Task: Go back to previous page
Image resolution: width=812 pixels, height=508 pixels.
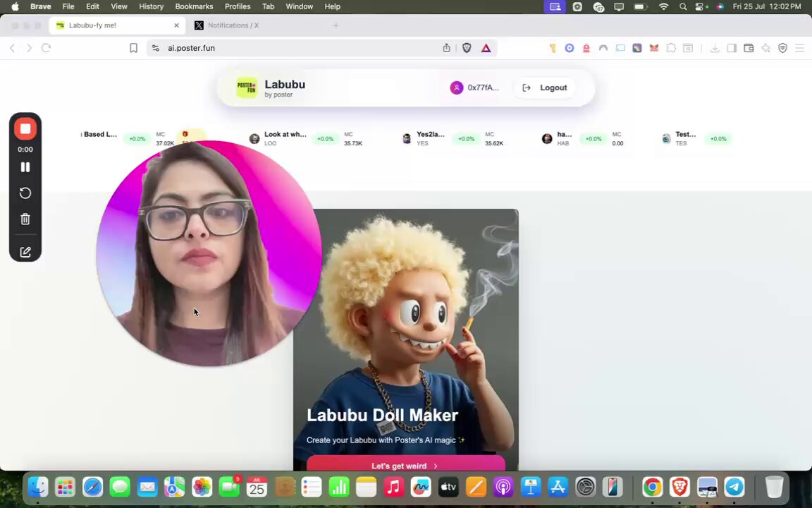Action: (13, 48)
